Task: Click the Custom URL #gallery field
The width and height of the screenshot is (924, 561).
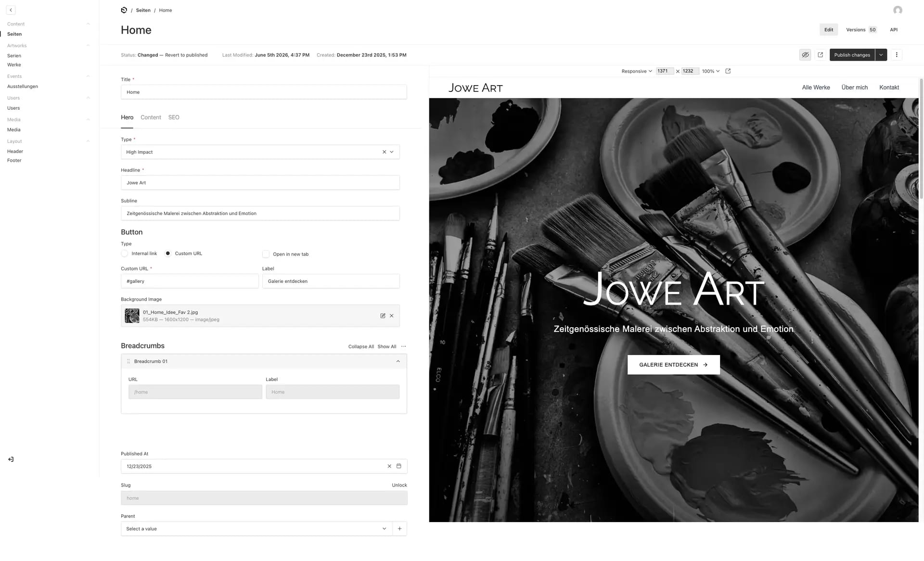Action: click(190, 281)
